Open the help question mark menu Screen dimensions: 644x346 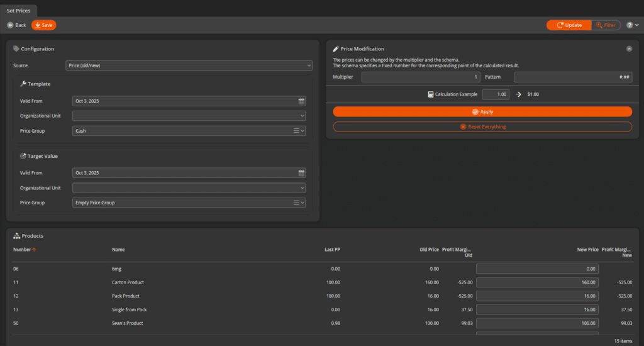point(630,25)
